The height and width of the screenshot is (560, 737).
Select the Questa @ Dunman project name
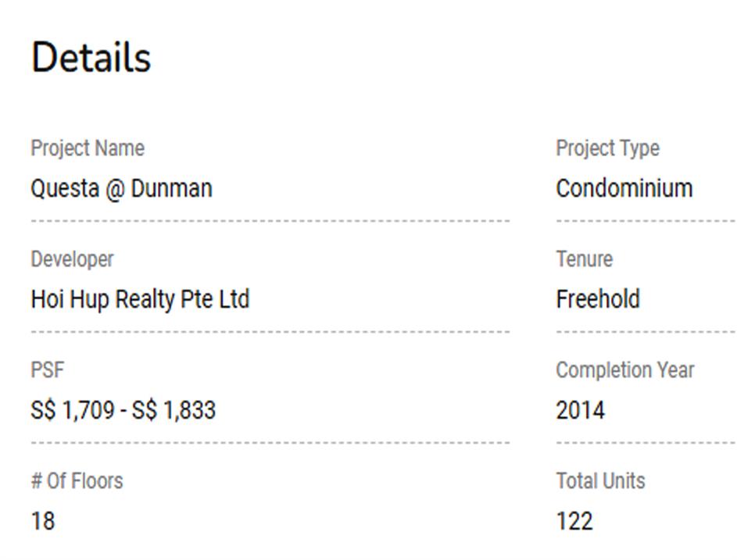click(x=121, y=188)
